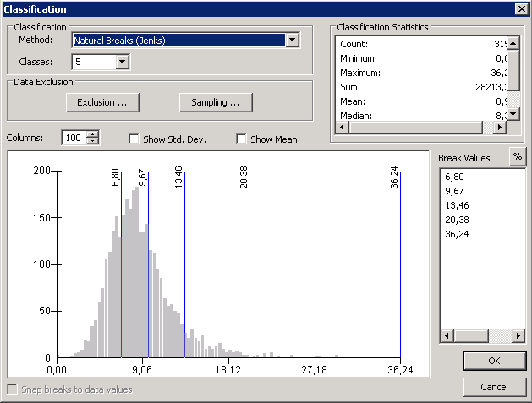Select the 36,24 break line in histogram
The height and width of the screenshot is (403, 532).
(x=400, y=264)
